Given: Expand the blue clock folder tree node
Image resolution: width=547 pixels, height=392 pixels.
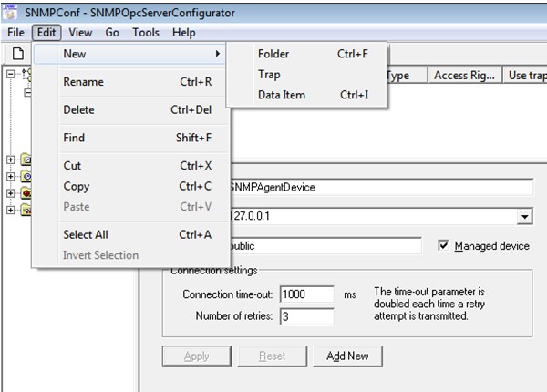Looking at the screenshot, I should click(x=10, y=177).
